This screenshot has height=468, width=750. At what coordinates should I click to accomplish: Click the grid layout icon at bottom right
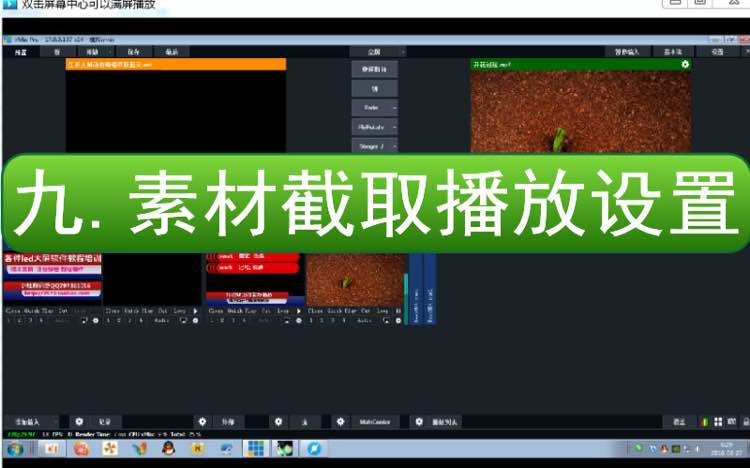coord(718,422)
